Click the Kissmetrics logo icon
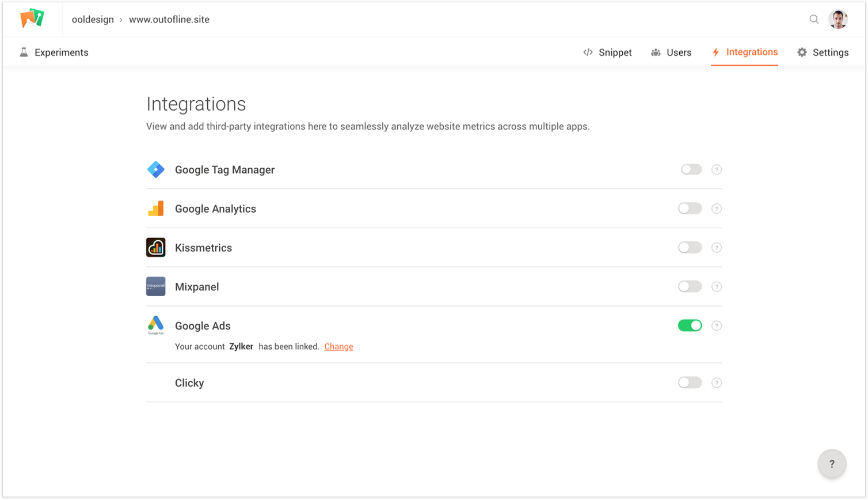The width and height of the screenshot is (868, 500). tap(156, 248)
